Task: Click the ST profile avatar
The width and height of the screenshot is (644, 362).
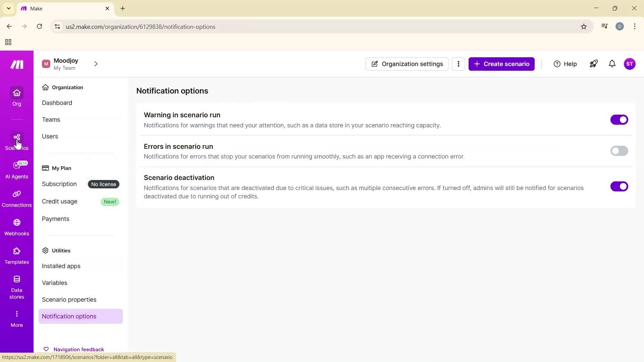Action: 630,64
